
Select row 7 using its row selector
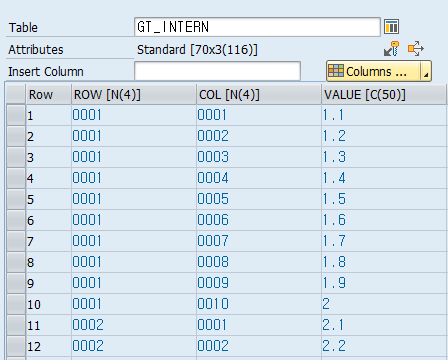[x=16, y=241]
